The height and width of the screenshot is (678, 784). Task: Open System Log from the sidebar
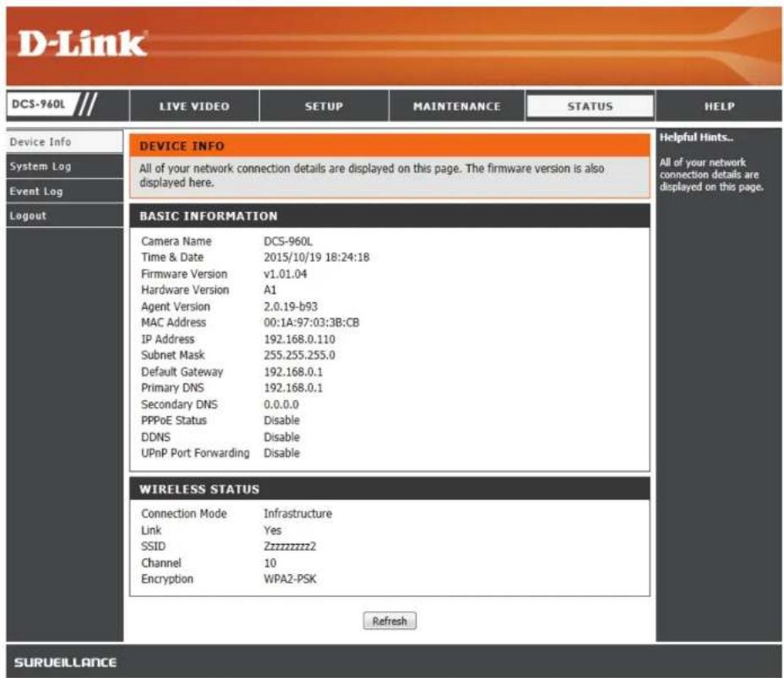pos(64,166)
